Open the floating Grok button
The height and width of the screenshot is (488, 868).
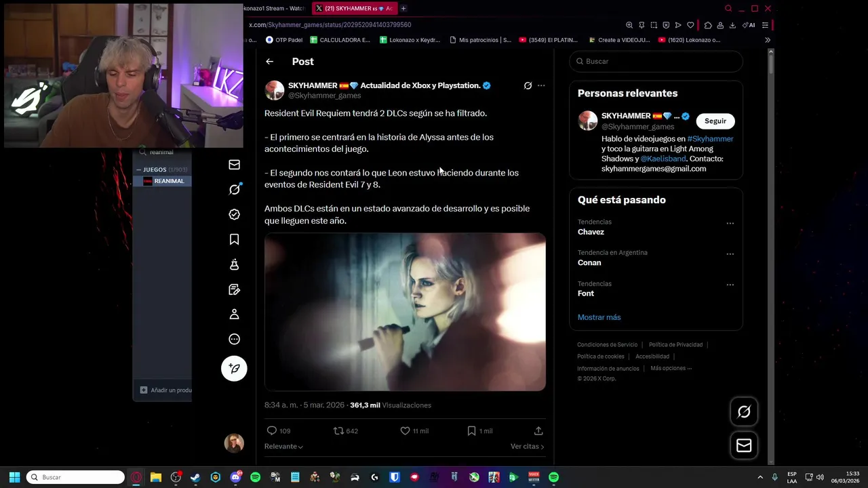tap(744, 412)
